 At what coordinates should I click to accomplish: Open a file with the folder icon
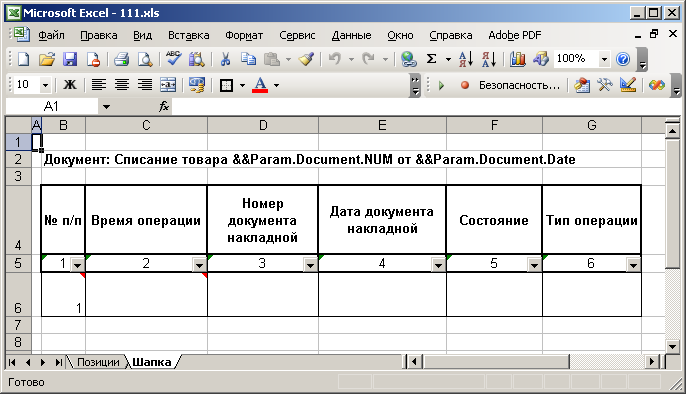46,59
